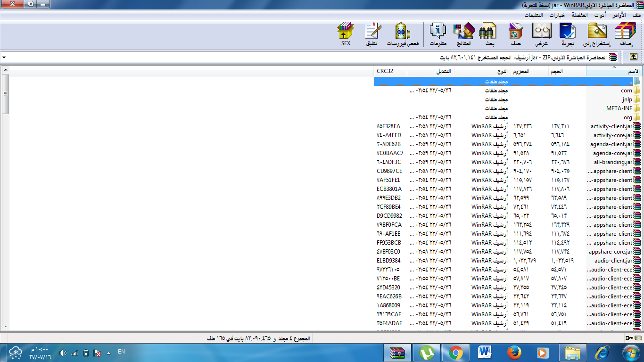Sort by التعديل (Modified) column header
644x362 pixels.
tap(430, 71)
